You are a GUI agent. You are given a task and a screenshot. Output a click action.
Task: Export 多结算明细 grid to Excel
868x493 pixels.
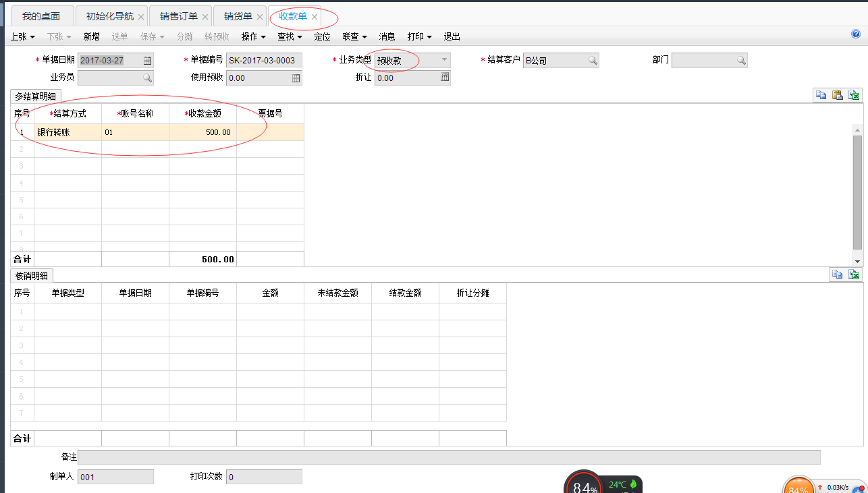point(855,95)
